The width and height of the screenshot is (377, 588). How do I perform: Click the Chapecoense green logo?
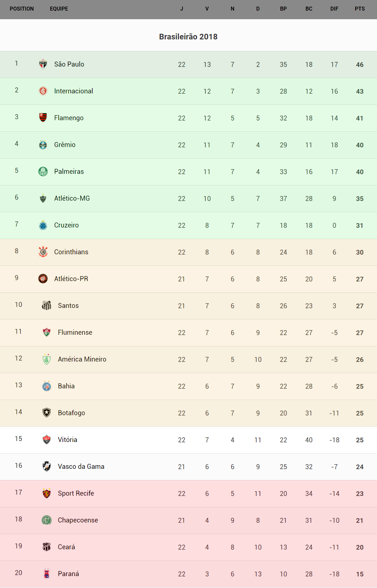click(x=47, y=520)
